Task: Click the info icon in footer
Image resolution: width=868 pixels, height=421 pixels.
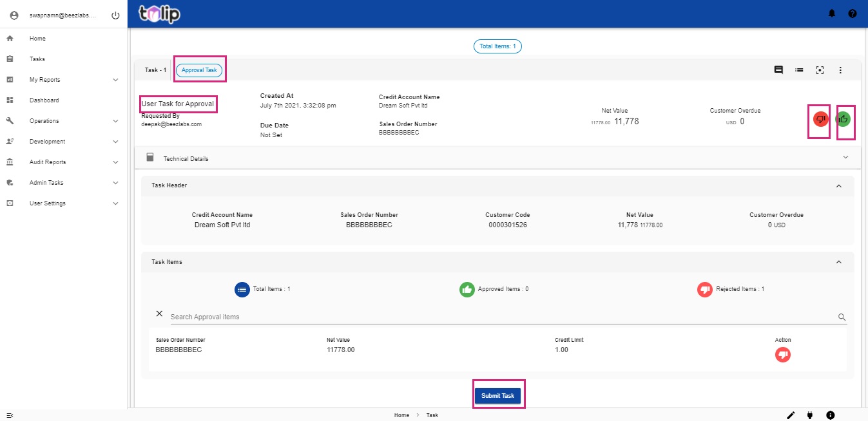Action: (831, 415)
